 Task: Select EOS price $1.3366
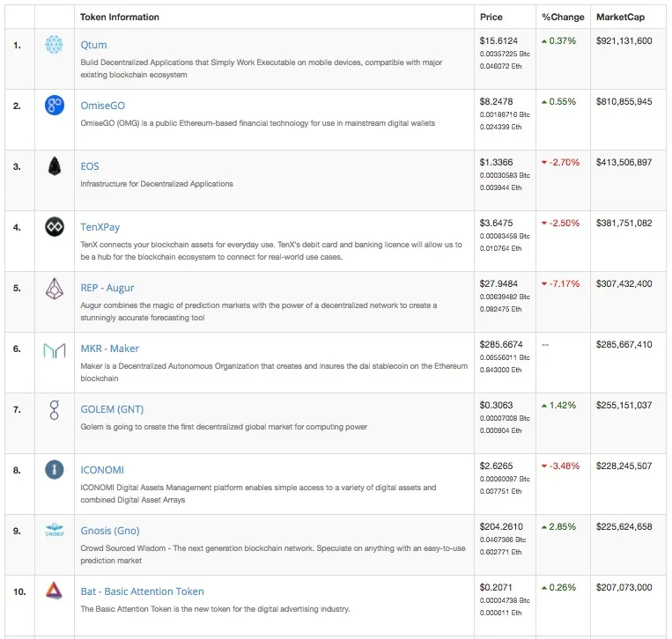pos(496,162)
